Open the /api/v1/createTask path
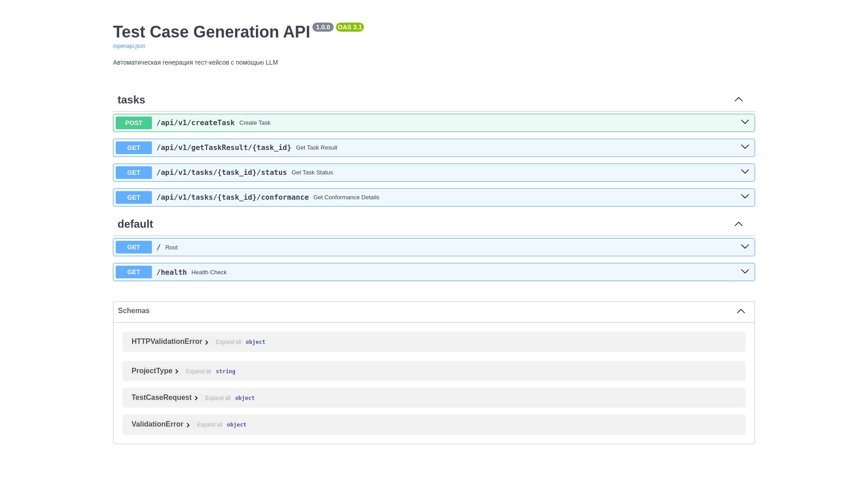 point(195,123)
